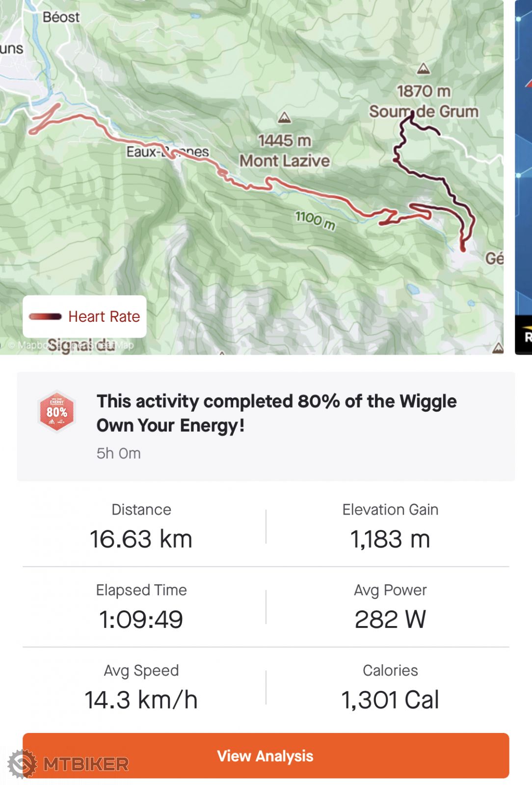Click the Soum de Grum peak icon

pos(423,69)
